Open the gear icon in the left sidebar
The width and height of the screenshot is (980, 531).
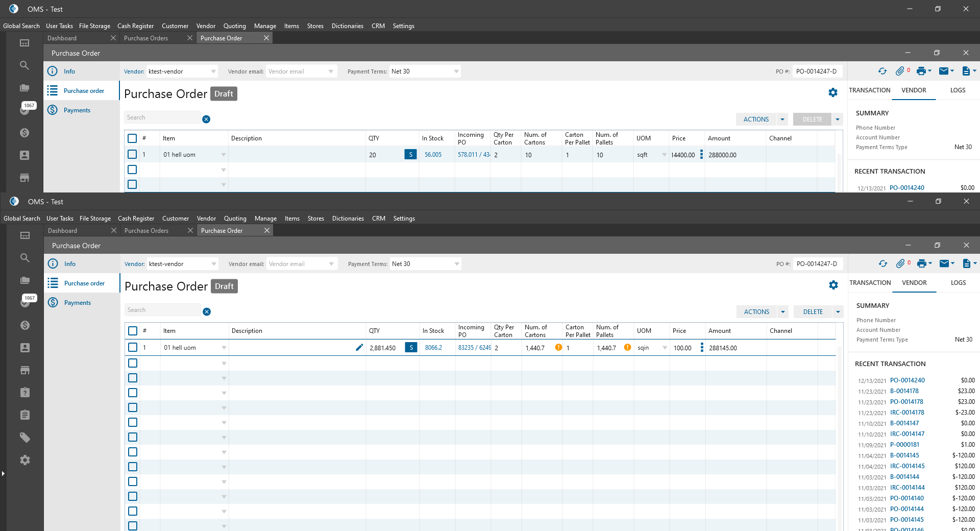(x=24, y=460)
